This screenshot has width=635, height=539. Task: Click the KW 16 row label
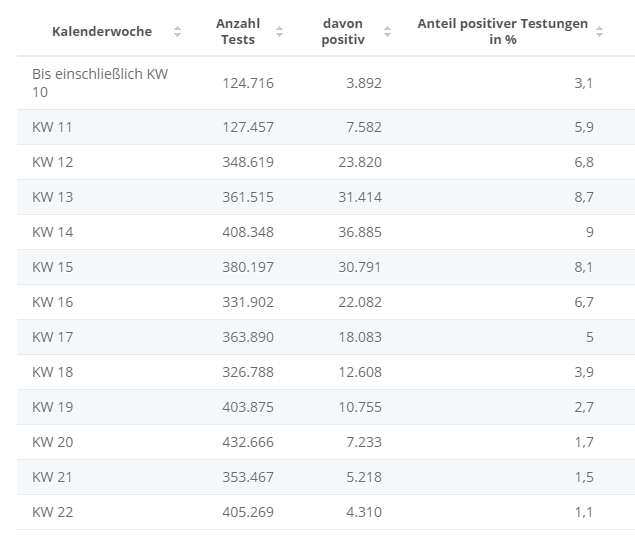(x=52, y=302)
